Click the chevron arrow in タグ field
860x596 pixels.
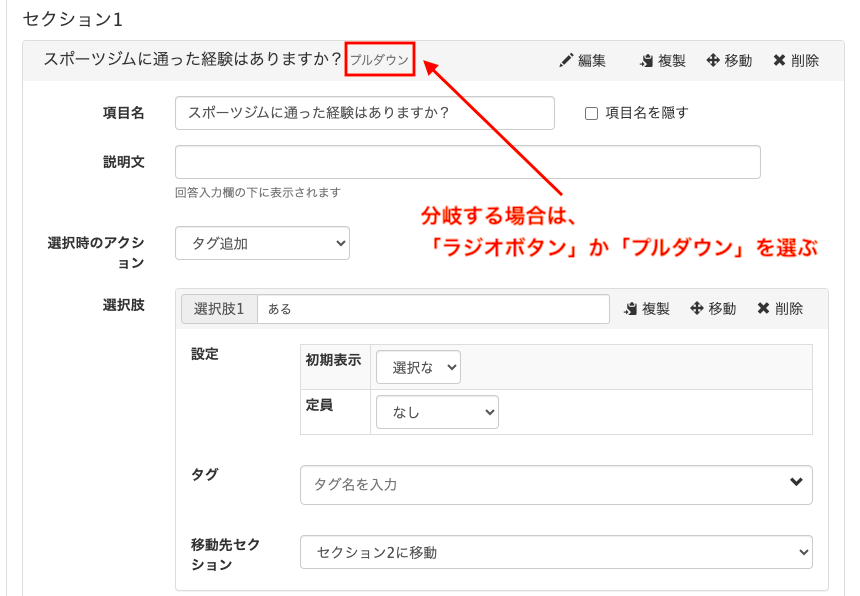(x=796, y=483)
